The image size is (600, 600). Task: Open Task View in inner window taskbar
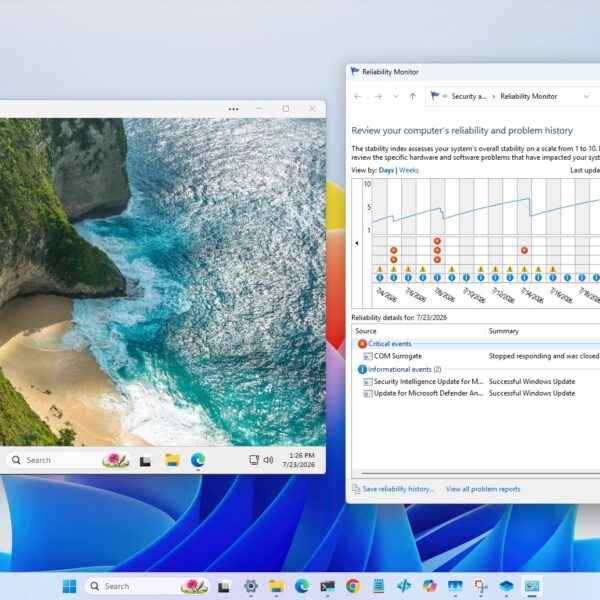point(145,461)
